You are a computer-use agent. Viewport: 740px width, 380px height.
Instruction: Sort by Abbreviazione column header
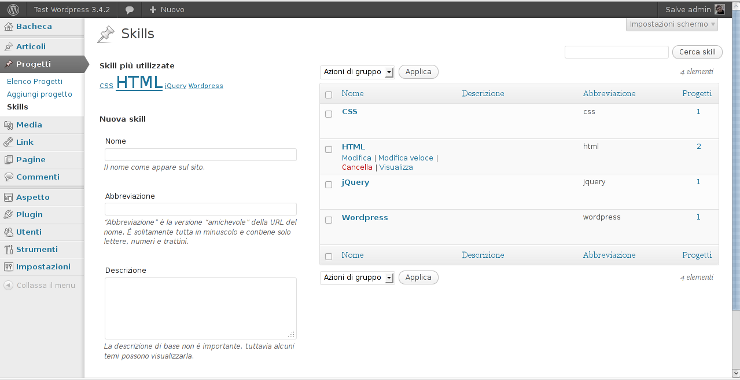click(x=609, y=93)
